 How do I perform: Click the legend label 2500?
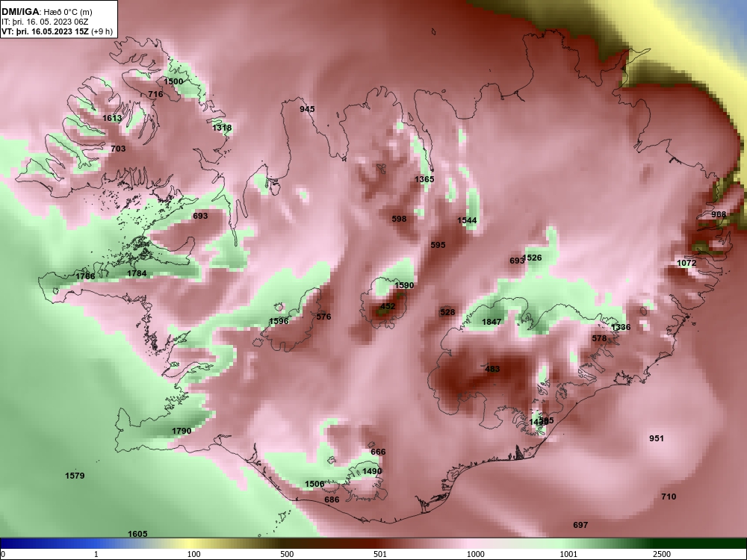pyautogui.click(x=662, y=554)
